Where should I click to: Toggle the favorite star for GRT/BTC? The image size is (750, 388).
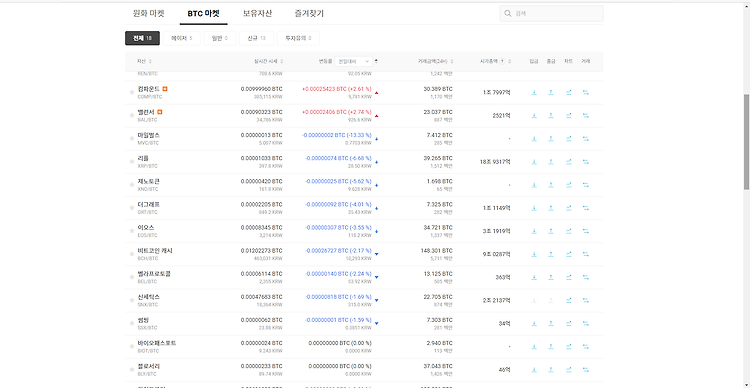tap(132, 208)
